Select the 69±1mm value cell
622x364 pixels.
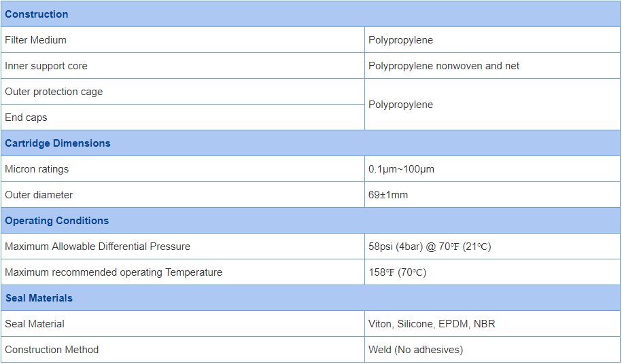pyautogui.click(x=388, y=195)
